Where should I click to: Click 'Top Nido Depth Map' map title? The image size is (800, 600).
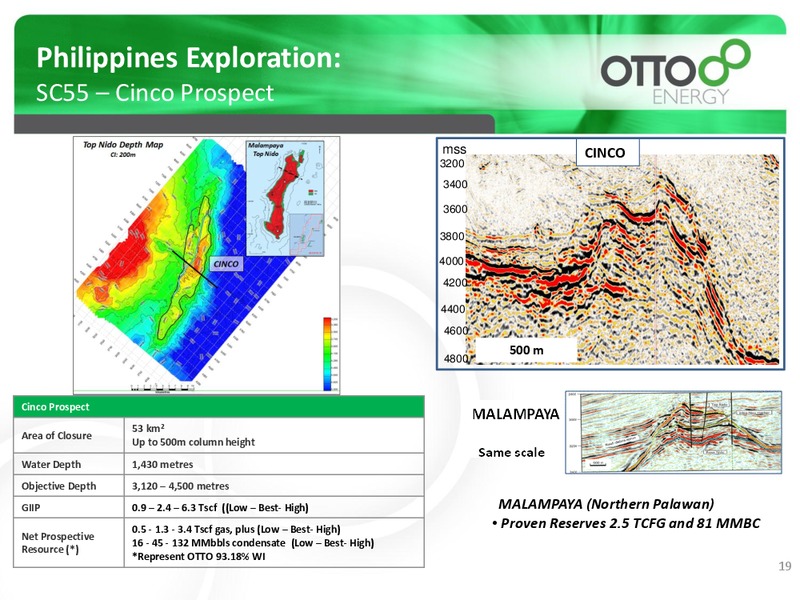pos(123,145)
